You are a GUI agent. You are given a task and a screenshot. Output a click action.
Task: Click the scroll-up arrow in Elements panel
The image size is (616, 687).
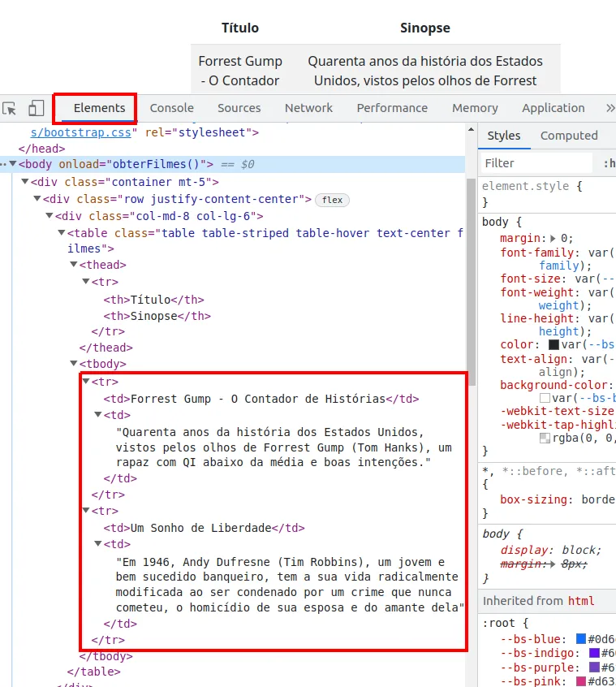(471, 130)
